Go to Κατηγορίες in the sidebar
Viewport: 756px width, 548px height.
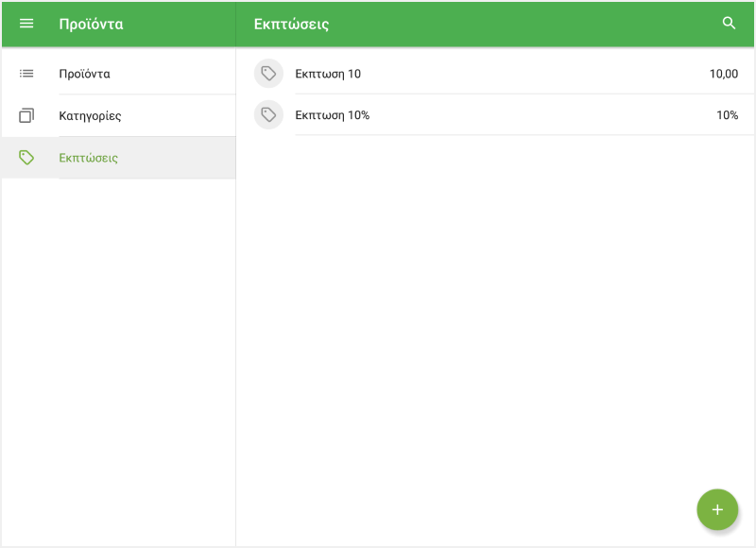tap(90, 115)
